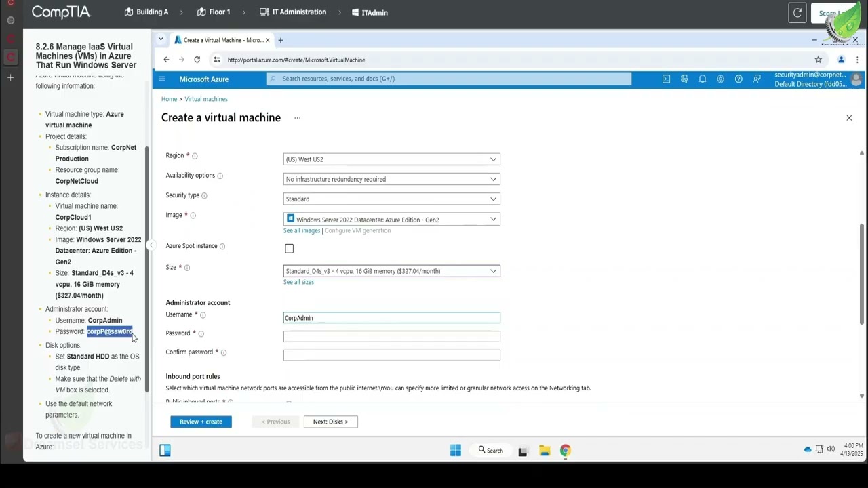This screenshot has width=868, height=488.
Task: Open Azure notifications bell
Action: pos(703,79)
